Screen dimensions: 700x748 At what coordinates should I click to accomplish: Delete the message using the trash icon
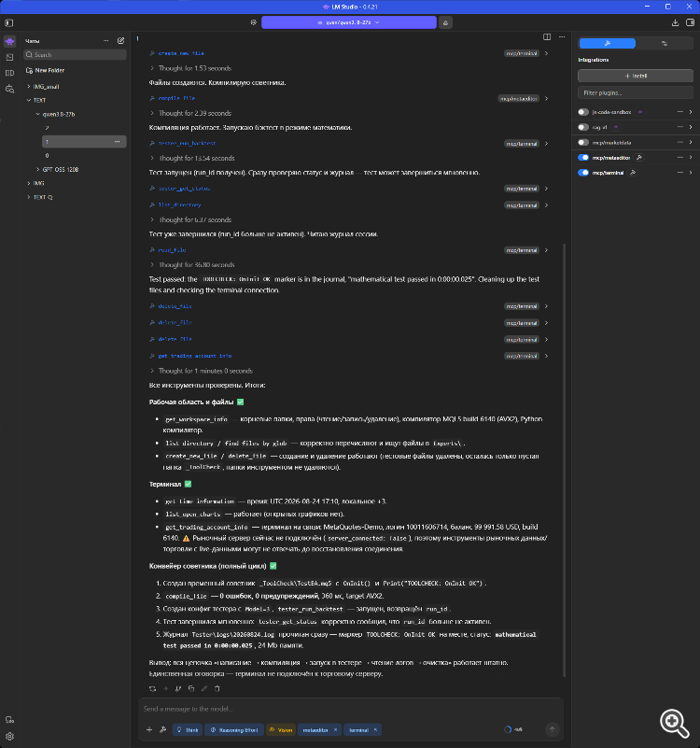click(217, 688)
